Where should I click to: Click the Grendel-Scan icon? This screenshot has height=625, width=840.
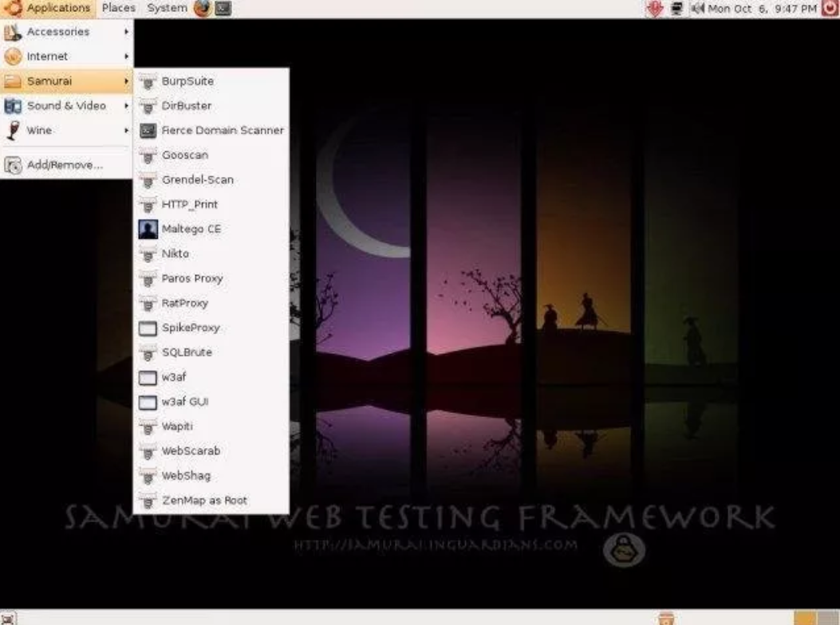click(148, 180)
